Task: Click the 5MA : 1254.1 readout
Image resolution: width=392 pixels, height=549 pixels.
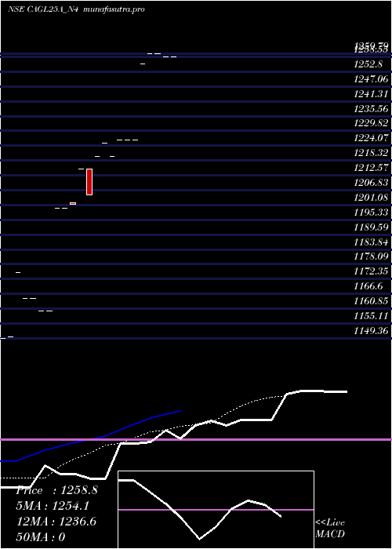Action: pyautogui.click(x=53, y=506)
